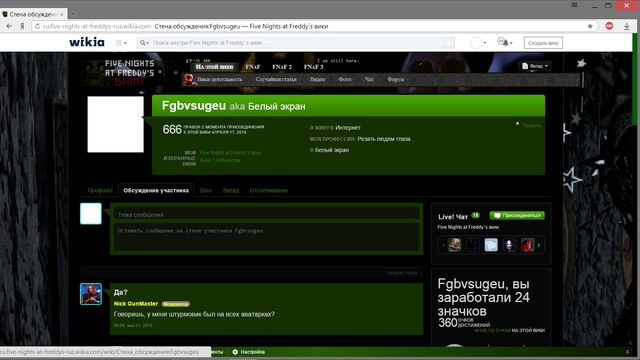Viewport: 640px width, 360px height.
Task: Click the small white avatar by message form
Action: (x=91, y=213)
